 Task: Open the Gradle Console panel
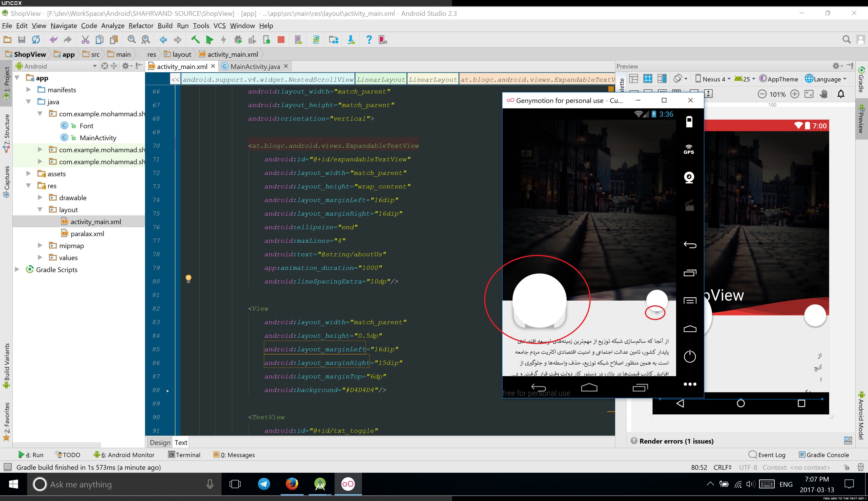824,455
